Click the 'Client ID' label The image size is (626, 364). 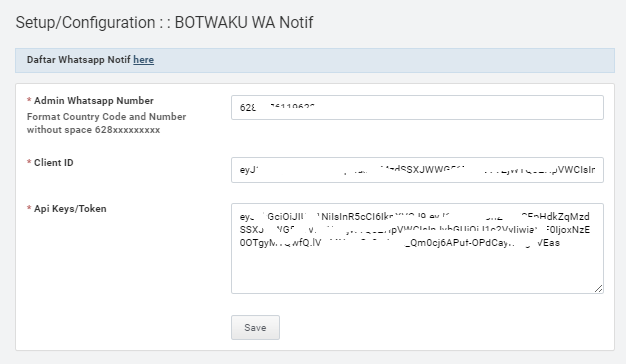click(53, 163)
